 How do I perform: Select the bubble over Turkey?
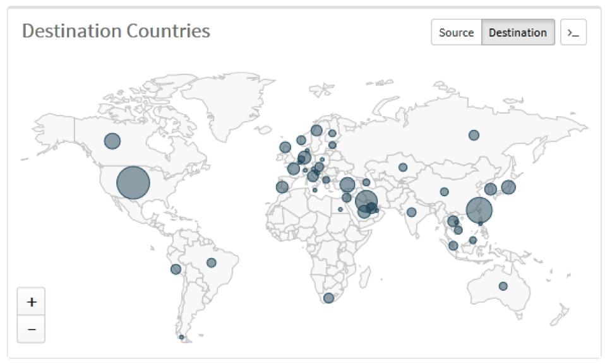coord(347,185)
